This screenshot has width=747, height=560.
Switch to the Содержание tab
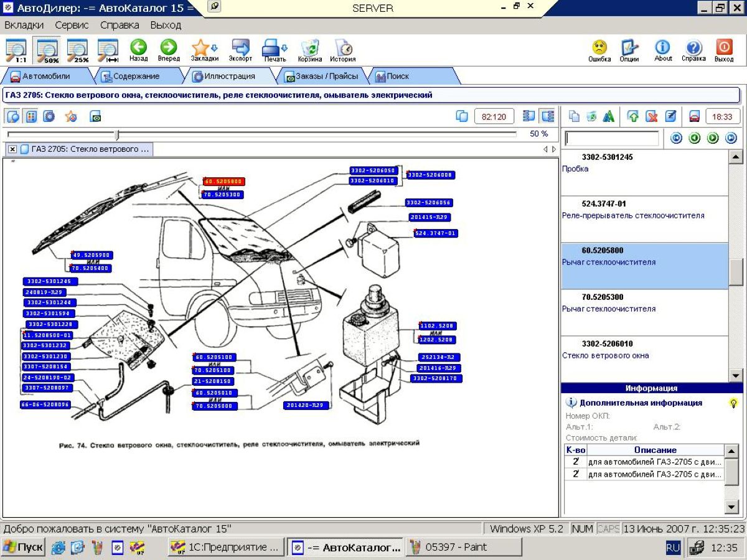click(x=136, y=77)
